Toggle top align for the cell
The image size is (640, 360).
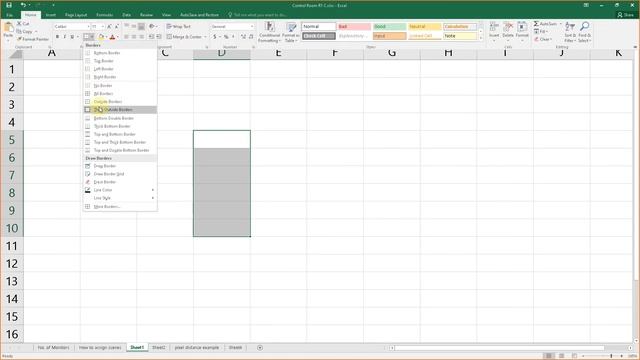click(x=127, y=27)
